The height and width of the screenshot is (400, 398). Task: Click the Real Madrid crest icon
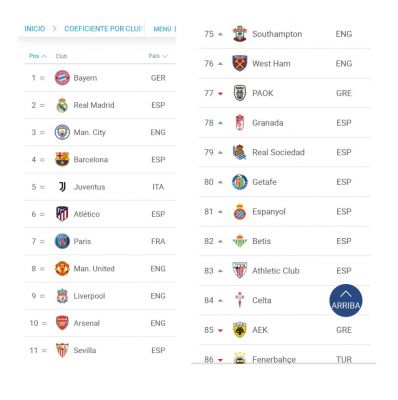pos(62,105)
